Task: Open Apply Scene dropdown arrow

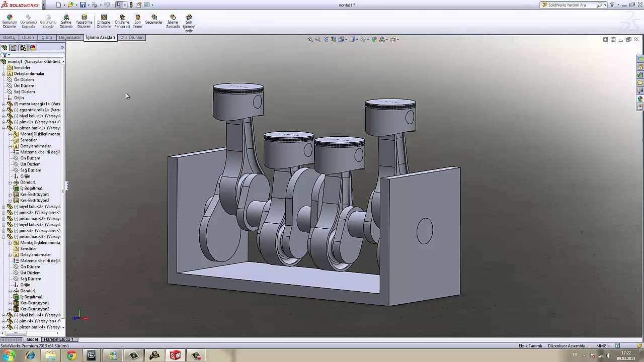Action: tap(386, 39)
